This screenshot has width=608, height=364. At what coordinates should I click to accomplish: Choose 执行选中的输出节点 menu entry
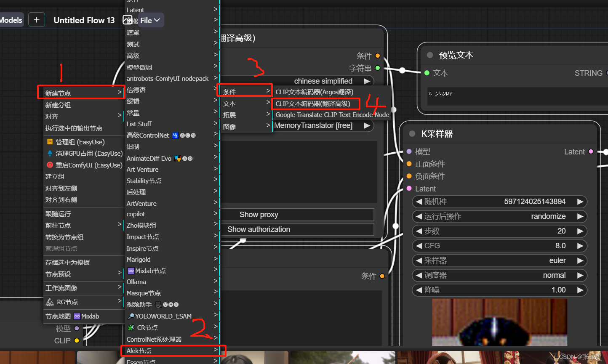pyautogui.click(x=83, y=128)
